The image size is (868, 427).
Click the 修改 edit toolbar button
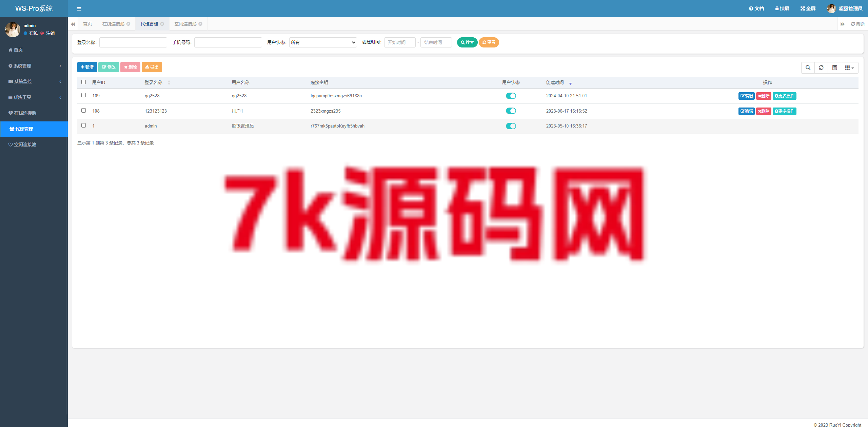(x=109, y=67)
